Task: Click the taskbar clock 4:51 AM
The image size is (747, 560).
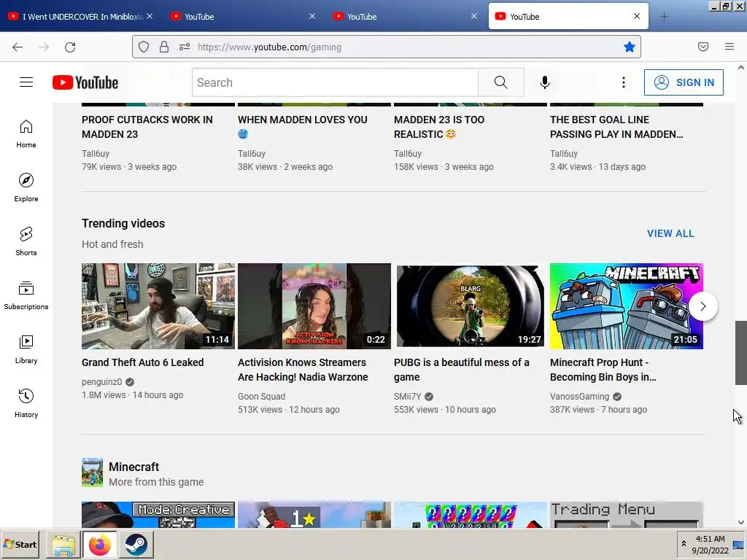Action: click(710, 539)
